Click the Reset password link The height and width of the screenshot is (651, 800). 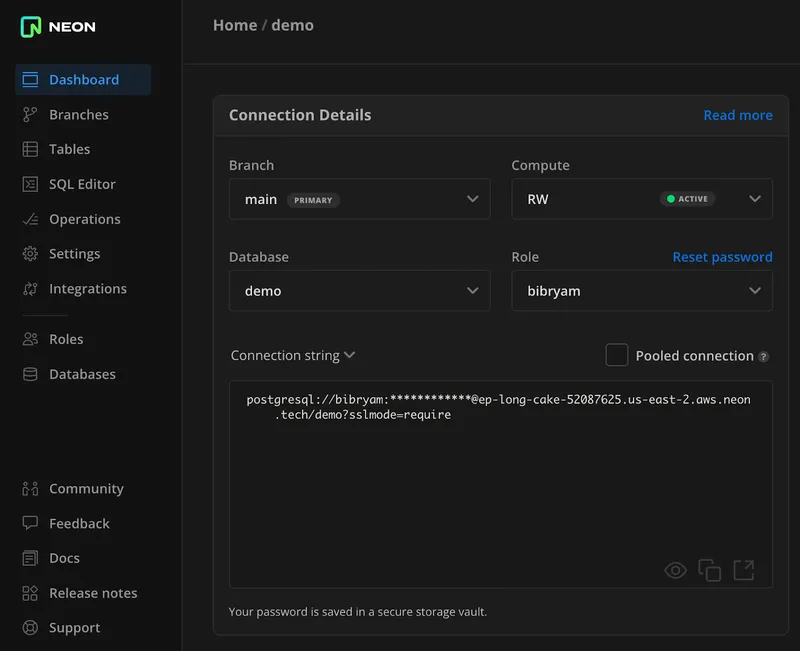[722, 257]
